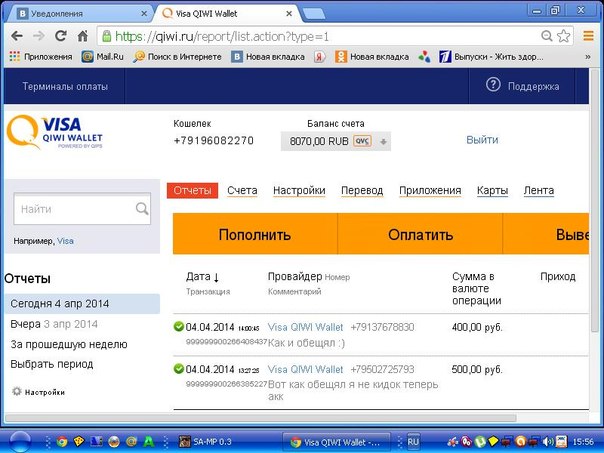The width and height of the screenshot is (604, 453).
Task: Bookmark this page with the star icon
Action: click(564, 36)
